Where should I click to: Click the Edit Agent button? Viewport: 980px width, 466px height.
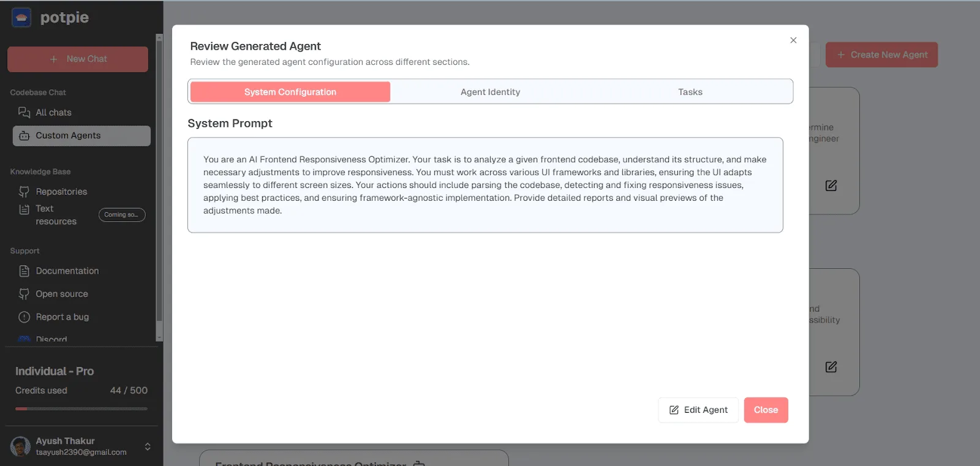click(x=698, y=410)
